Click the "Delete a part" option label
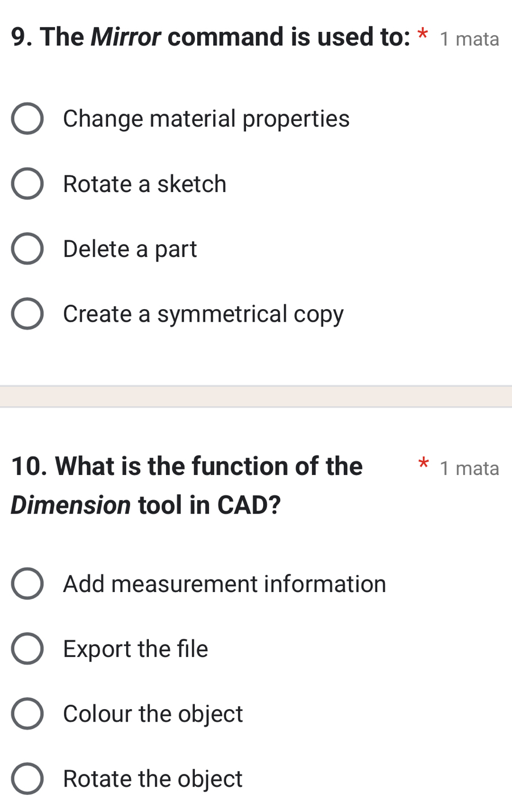The height and width of the screenshot is (812, 512). (x=130, y=249)
